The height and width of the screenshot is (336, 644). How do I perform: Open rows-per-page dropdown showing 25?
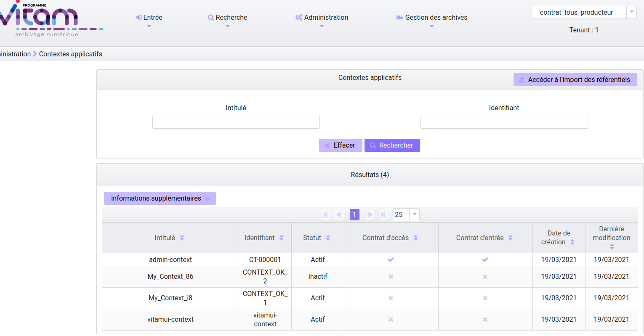click(x=414, y=215)
